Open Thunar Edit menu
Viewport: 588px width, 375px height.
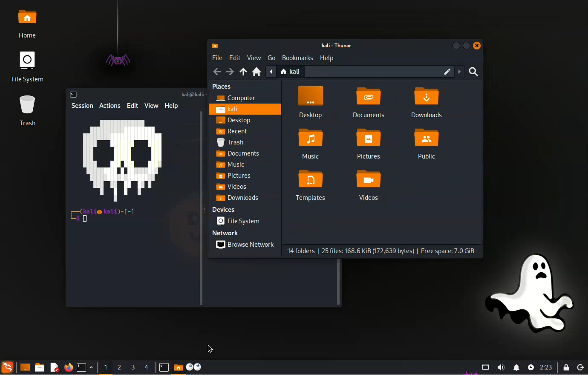click(x=235, y=58)
